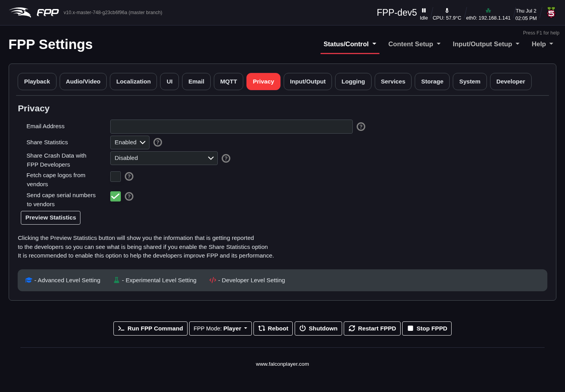This screenshot has width=565, height=392.
Task: Switch to the Developer tab
Action: tap(510, 82)
